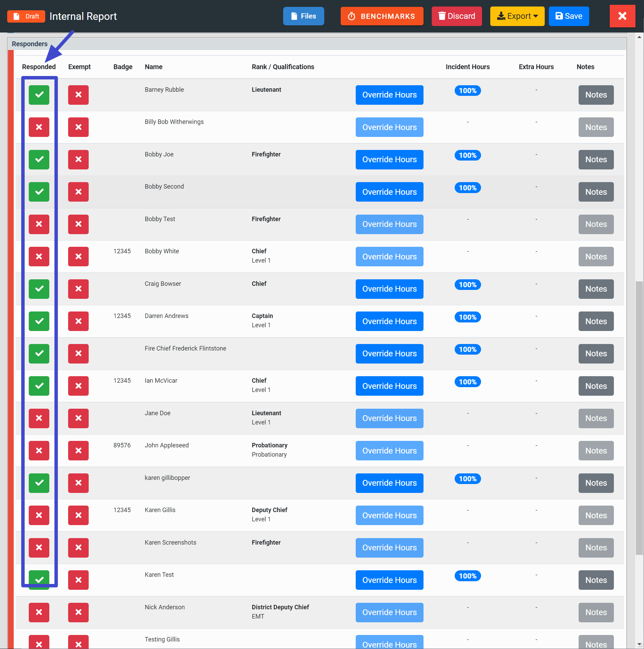This screenshot has height=649, width=644.
Task: Discard the report with trash button
Action: click(456, 16)
